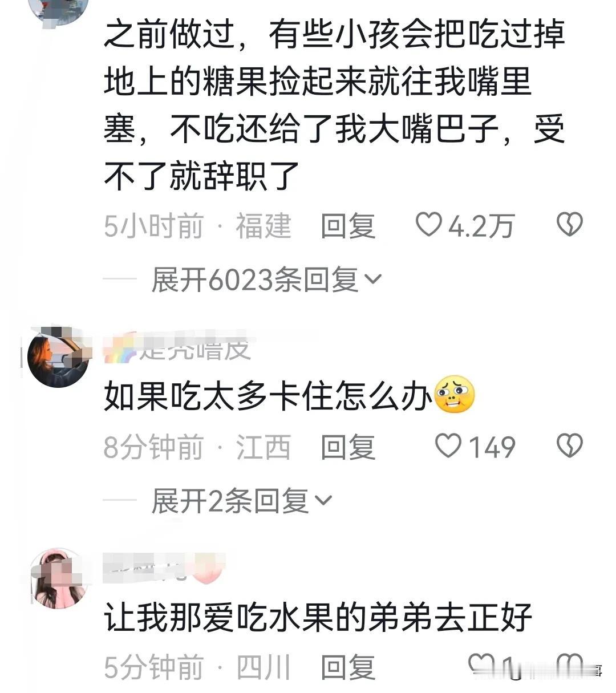
Task: Like the 江西 comment with 149 likes
Action: coord(448,445)
